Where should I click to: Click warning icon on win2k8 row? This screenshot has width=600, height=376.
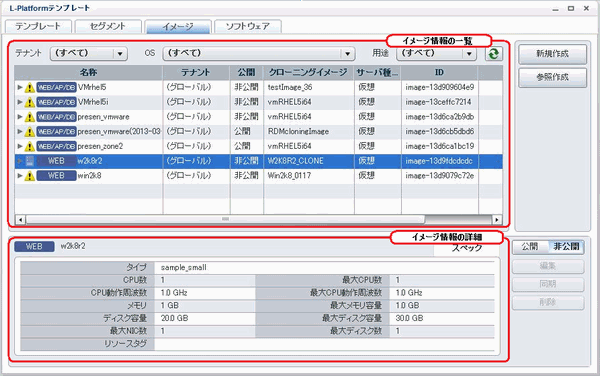point(29,176)
